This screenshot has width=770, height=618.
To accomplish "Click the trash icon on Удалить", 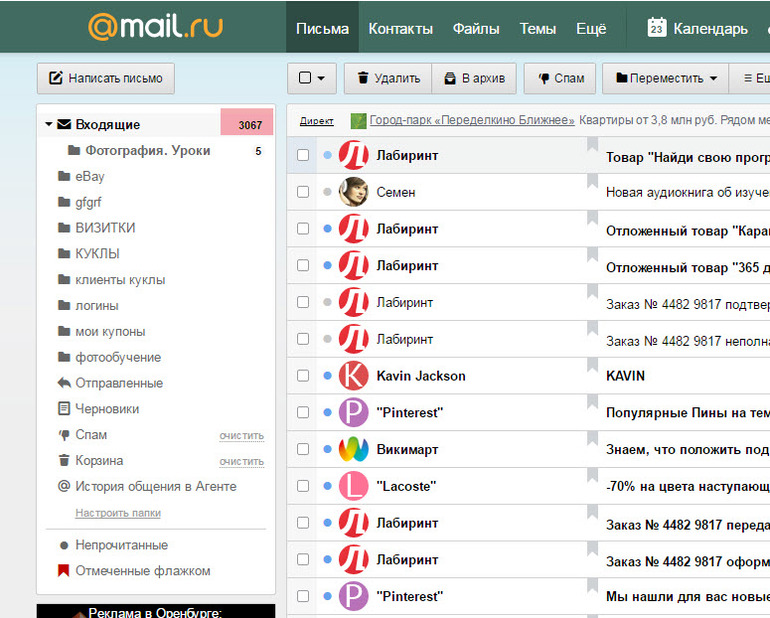I will coord(363,78).
